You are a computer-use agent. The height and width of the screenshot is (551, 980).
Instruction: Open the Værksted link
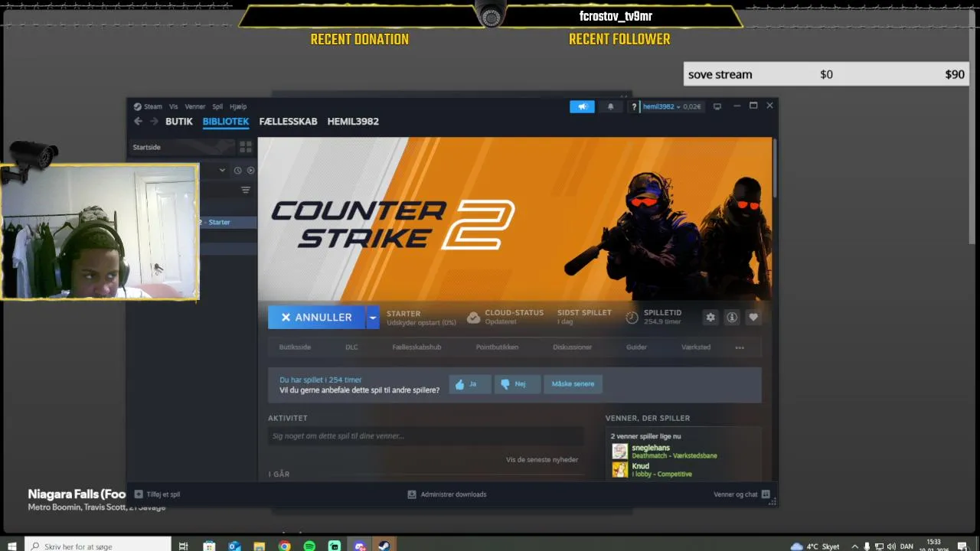point(696,347)
